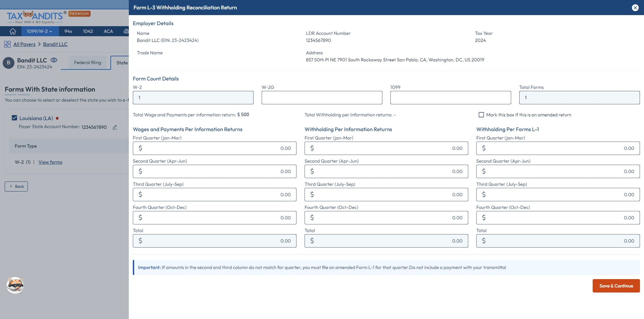
Task: Open the All Payers link
Action: pos(24,44)
